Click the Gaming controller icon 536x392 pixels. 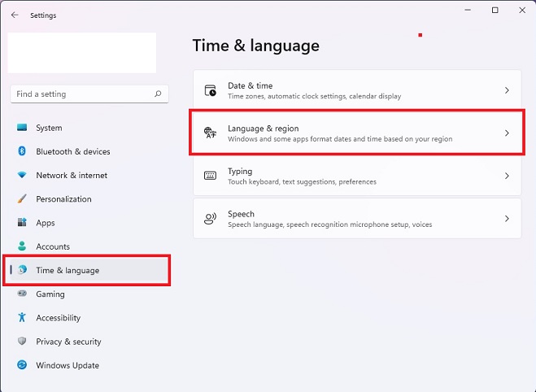coord(22,294)
